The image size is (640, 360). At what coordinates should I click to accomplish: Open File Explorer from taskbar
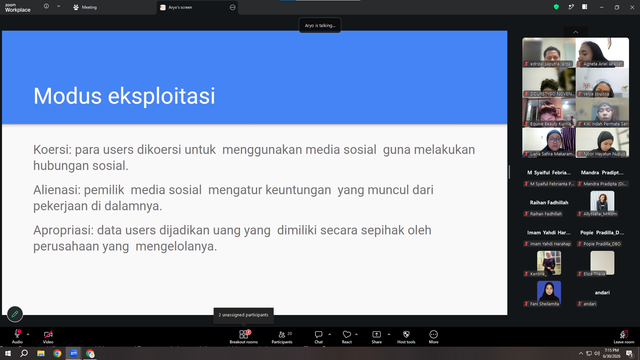pyautogui.click(x=41, y=353)
